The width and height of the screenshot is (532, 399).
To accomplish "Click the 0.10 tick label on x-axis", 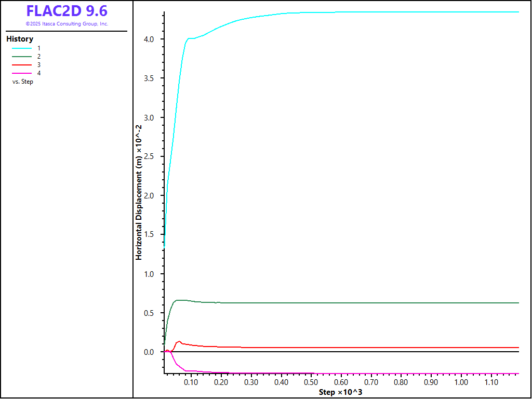I will pyautogui.click(x=191, y=382).
